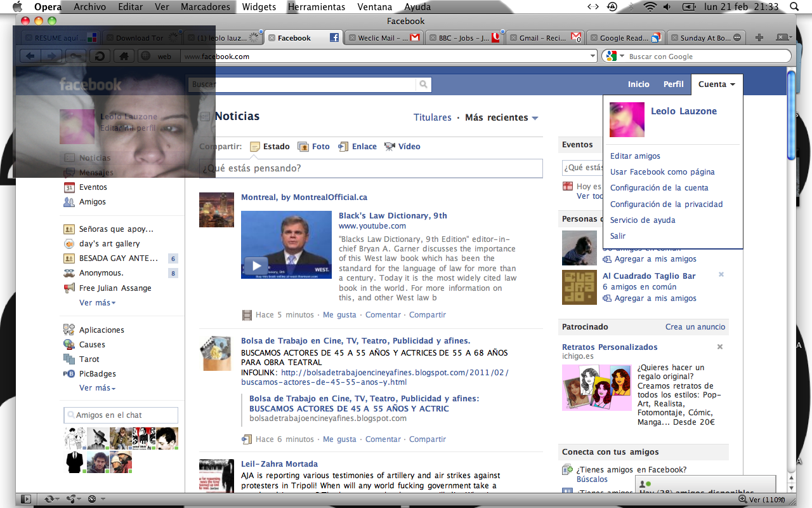Image resolution: width=812 pixels, height=508 pixels.
Task: Click the Facebook search magnifier icon
Action: (423, 84)
